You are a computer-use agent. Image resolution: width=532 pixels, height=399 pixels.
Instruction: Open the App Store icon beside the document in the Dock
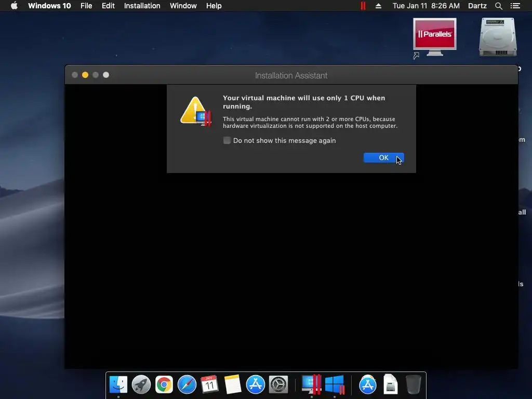[x=368, y=384]
